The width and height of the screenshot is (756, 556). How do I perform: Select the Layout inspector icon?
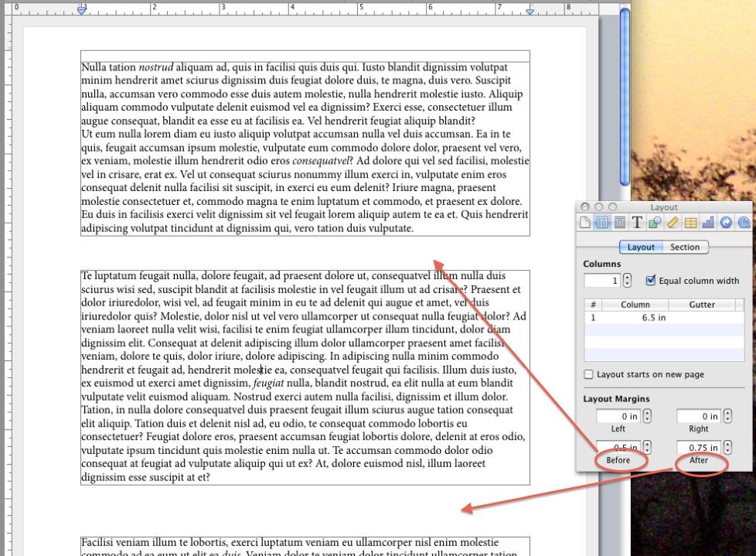coord(602,222)
